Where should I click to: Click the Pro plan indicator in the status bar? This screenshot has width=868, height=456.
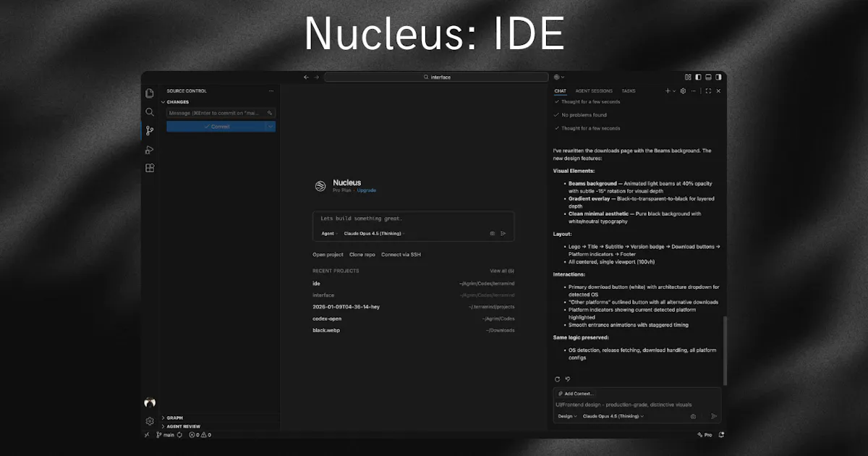coord(705,435)
